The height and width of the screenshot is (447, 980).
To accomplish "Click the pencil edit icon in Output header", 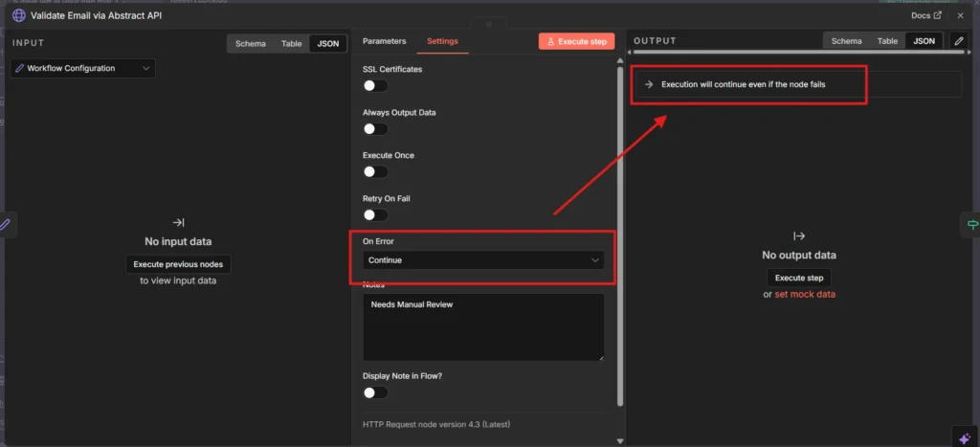I will pyautogui.click(x=959, y=41).
